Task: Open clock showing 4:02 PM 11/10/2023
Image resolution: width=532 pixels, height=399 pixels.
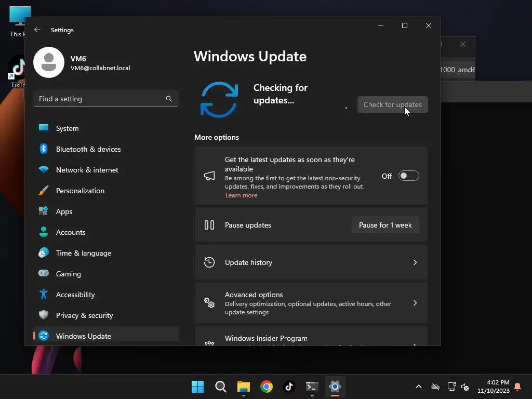Action: click(x=494, y=387)
